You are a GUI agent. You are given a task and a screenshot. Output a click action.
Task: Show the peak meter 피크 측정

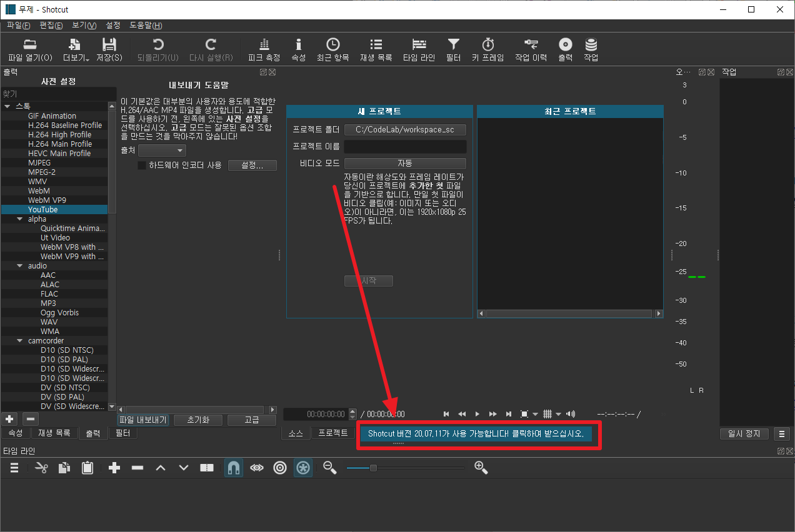(264, 44)
